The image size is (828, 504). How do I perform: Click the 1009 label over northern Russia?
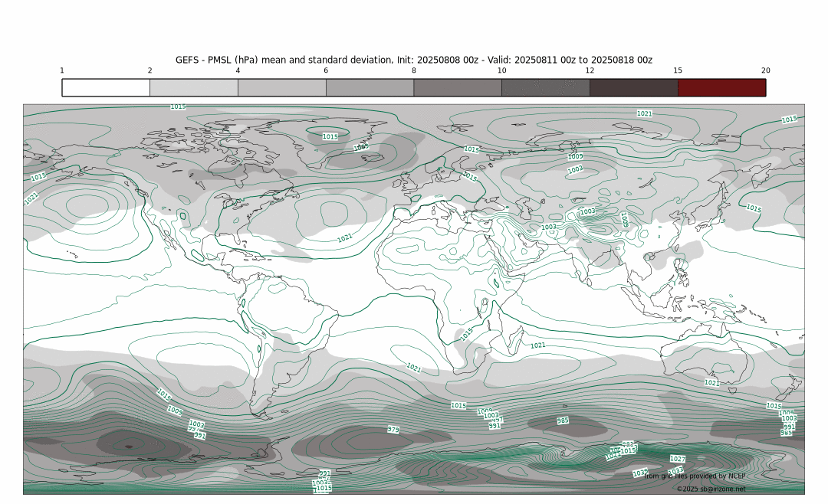click(x=575, y=156)
